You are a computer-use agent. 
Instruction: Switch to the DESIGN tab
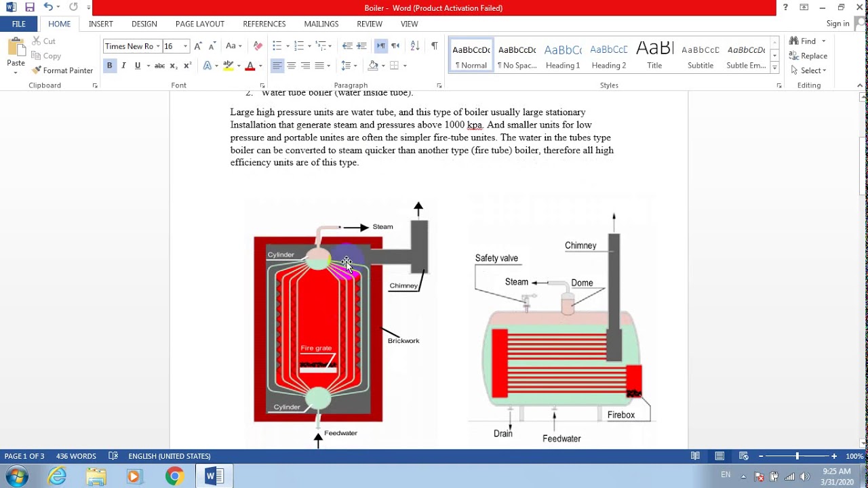tap(144, 24)
